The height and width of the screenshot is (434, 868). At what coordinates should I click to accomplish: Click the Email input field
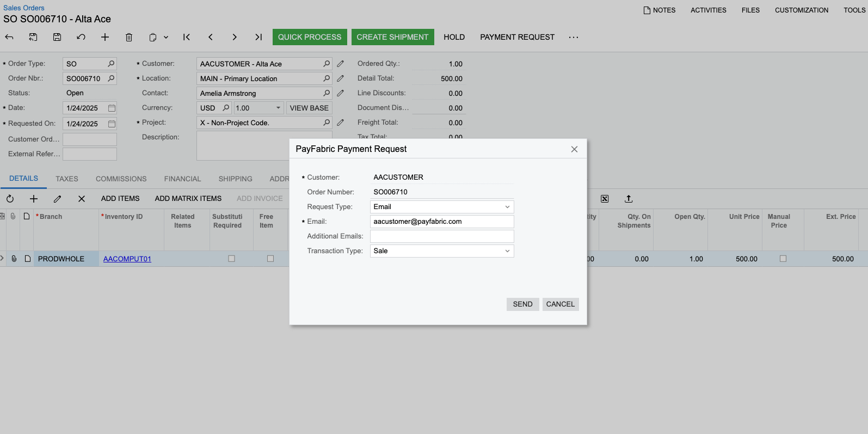[x=442, y=222]
